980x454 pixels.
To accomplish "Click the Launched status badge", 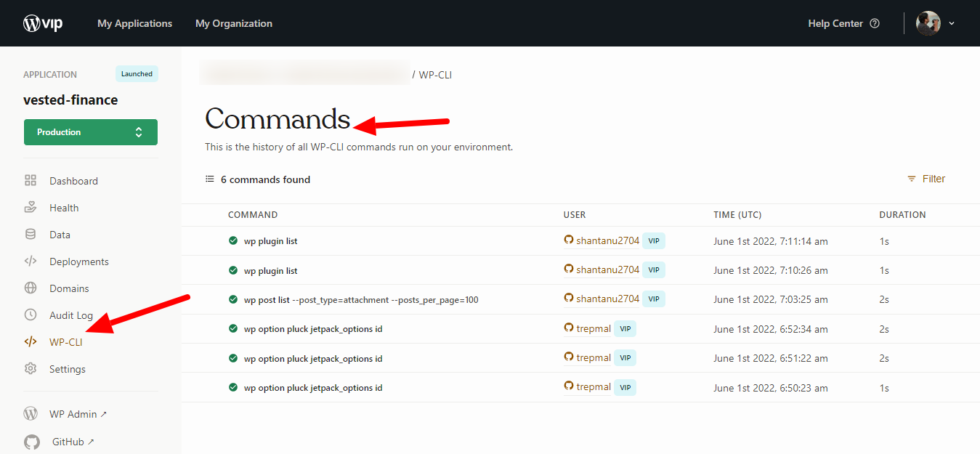I will (137, 74).
